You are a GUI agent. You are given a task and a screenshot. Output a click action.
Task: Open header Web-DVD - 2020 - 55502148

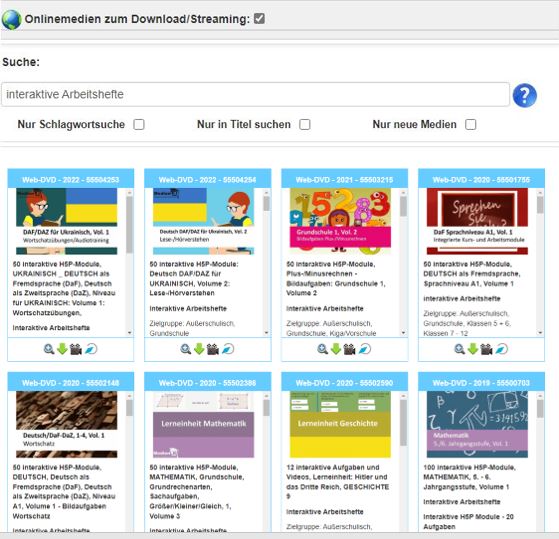point(71,383)
